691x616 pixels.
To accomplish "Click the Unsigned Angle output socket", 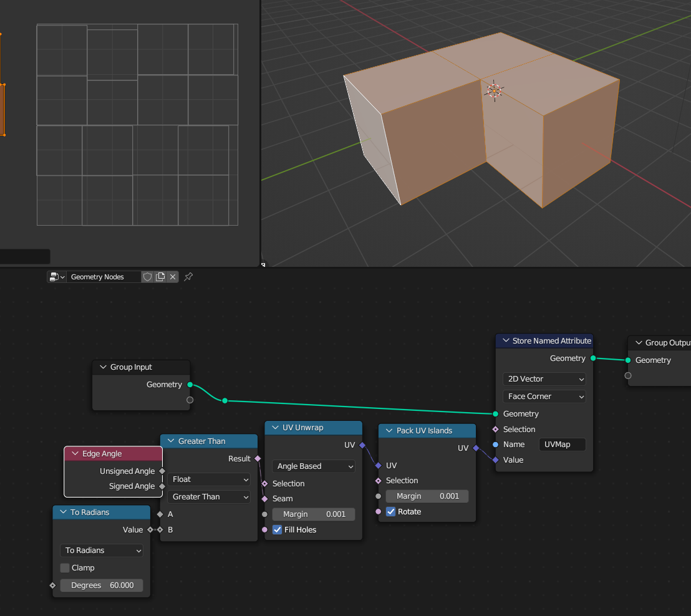I will (x=162, y=471).
